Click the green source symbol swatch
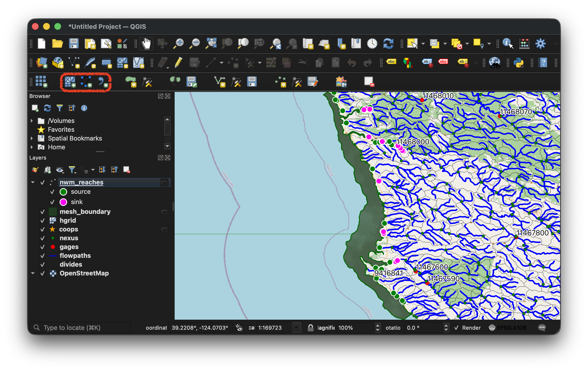This screenshot has height=371, width=588. tap(63, 192)
